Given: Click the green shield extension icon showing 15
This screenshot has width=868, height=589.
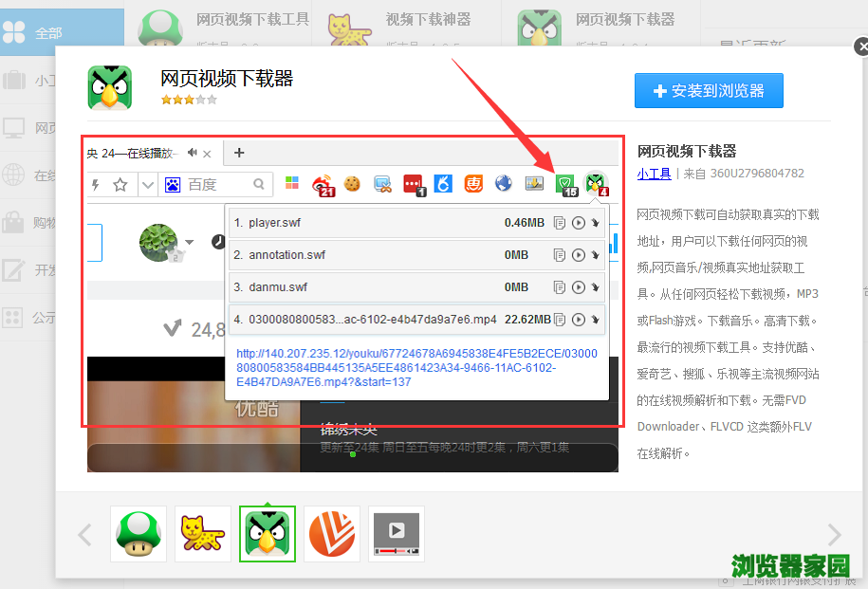Looking at the screenshot, I should tap(564, 185).
